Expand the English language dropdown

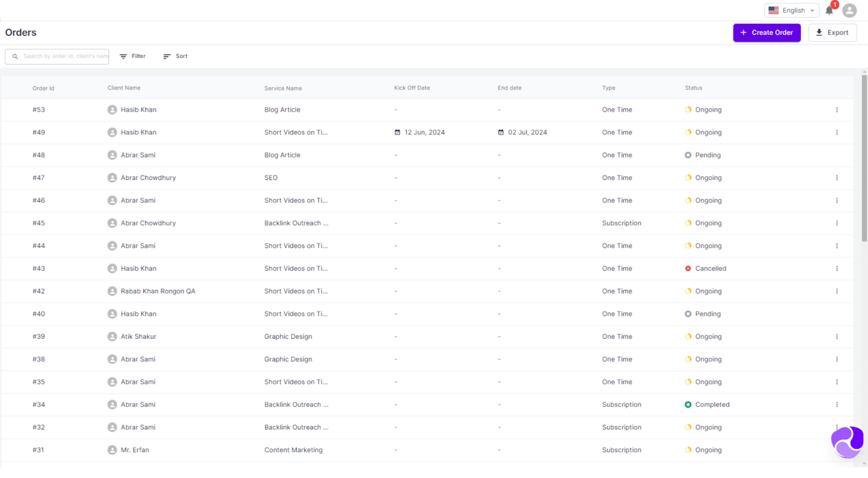pyautogui.click(x=792, y=10)
